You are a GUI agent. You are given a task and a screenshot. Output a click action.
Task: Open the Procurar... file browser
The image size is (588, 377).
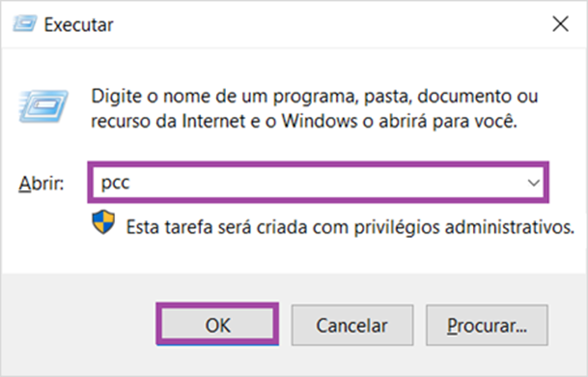[487, 324]
